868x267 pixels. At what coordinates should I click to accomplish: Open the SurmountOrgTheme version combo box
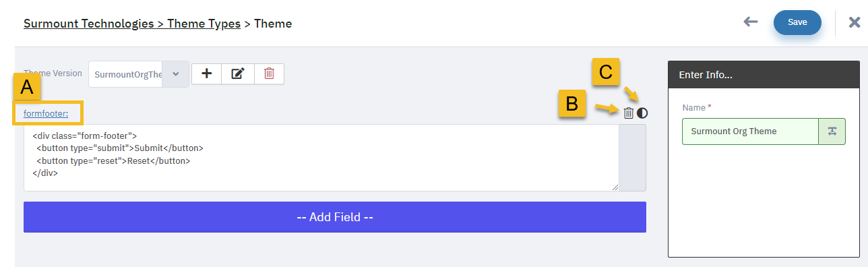[139, 74]
